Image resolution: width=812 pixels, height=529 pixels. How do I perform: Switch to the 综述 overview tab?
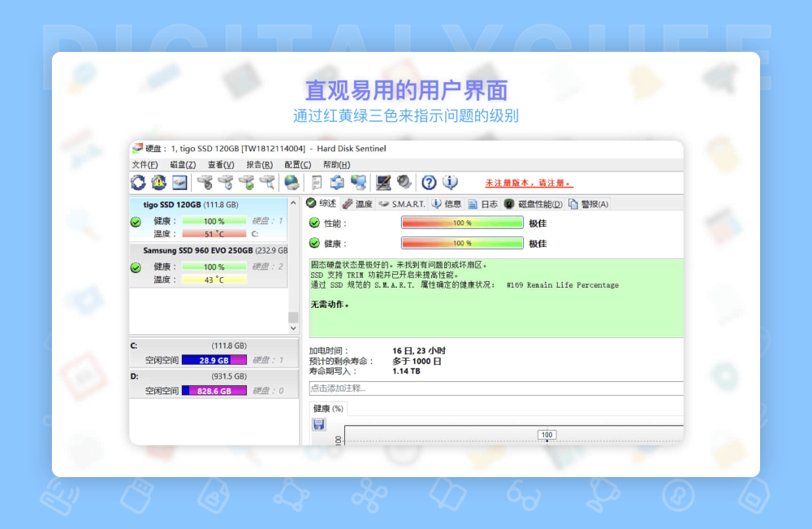tap(321, 204)
